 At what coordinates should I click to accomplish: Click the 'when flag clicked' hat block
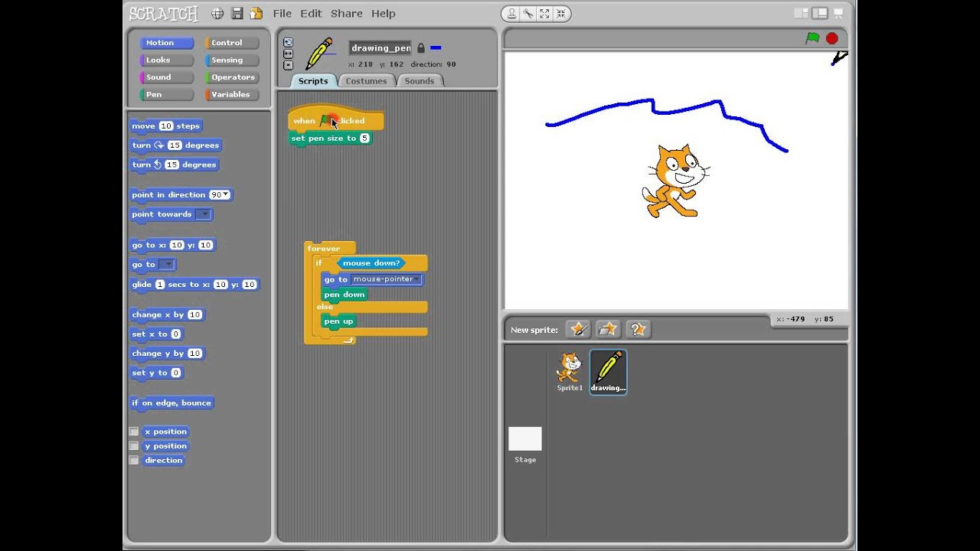click(335, 119)
